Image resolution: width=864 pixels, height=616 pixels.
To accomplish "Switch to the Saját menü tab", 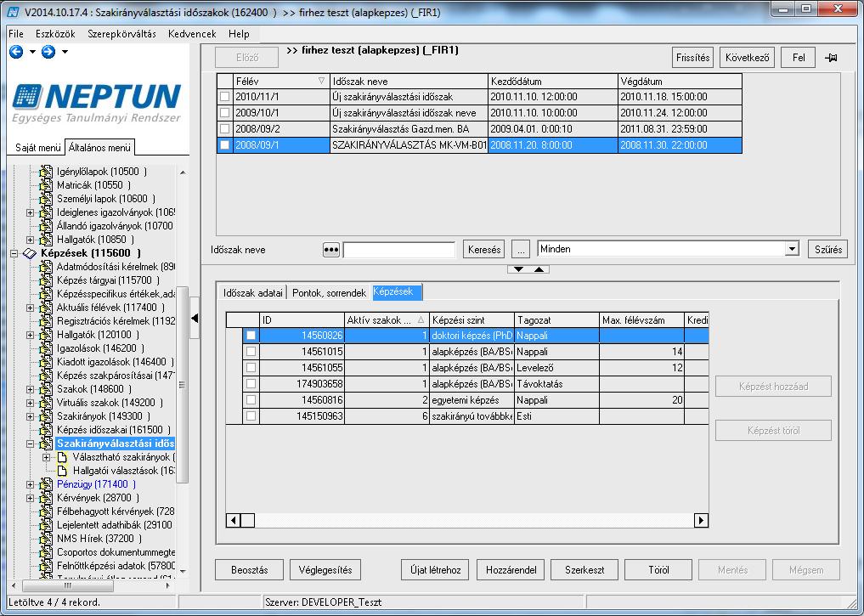I will 37,148.
